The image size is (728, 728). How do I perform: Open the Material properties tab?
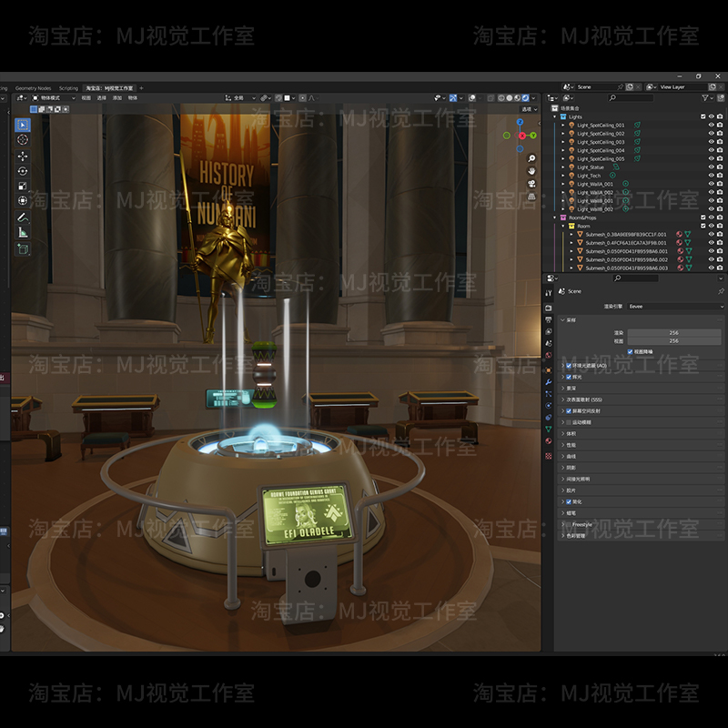coord(549,441)
